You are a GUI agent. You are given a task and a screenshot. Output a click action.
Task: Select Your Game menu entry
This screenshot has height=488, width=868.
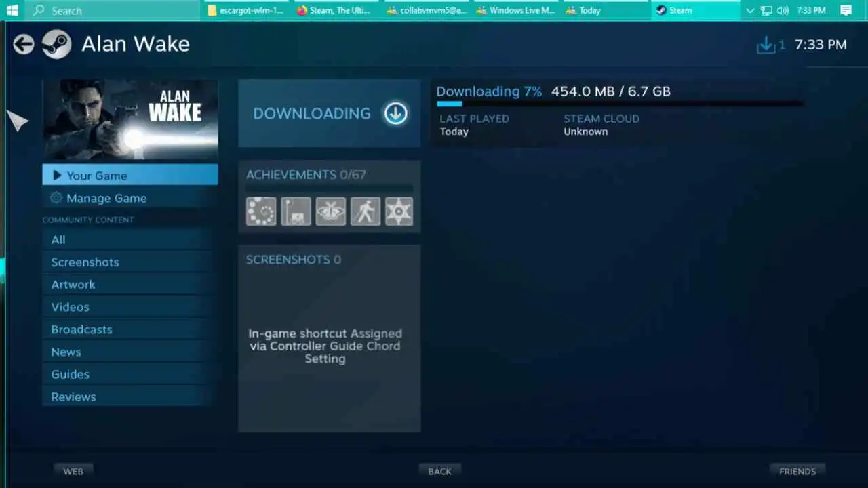[130, 175]
